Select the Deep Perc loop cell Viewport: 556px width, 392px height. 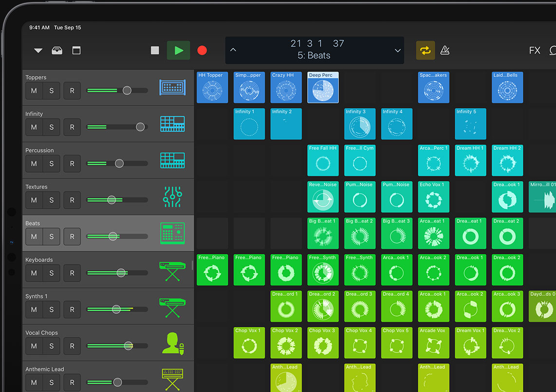click(323, 88)
